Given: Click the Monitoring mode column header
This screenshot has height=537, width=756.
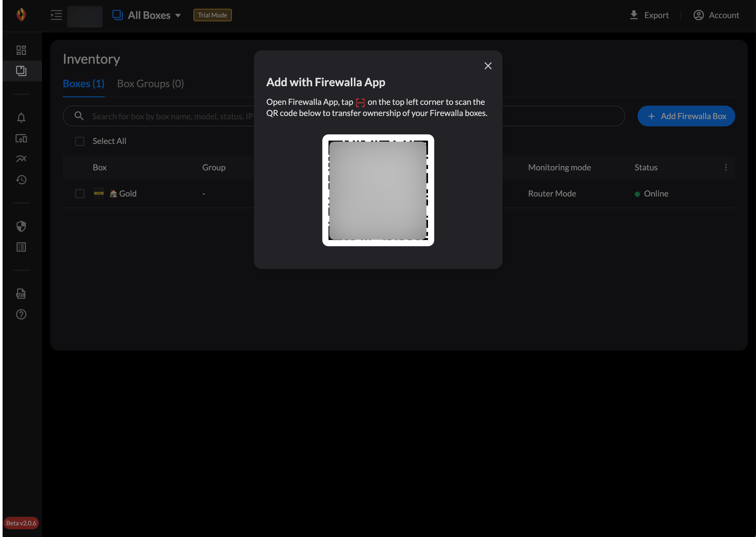Looking at the screenshot, I should point(559,167).
